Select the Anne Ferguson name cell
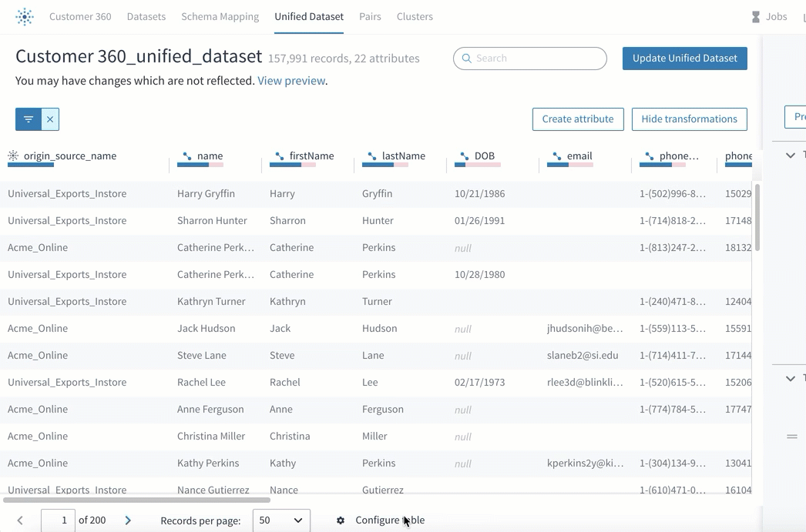 click(211, 410)
